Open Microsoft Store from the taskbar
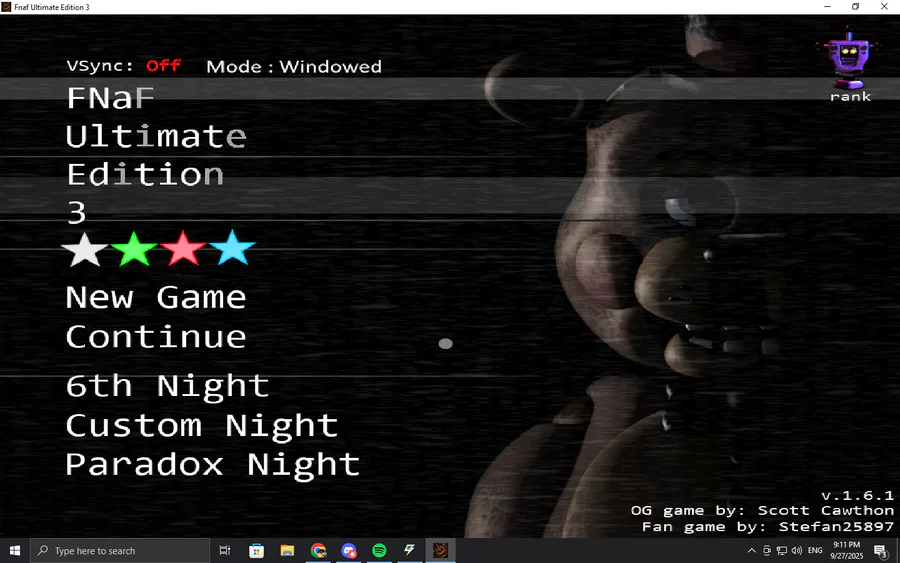This screenshot has width=900, height=563. (257, 551)
